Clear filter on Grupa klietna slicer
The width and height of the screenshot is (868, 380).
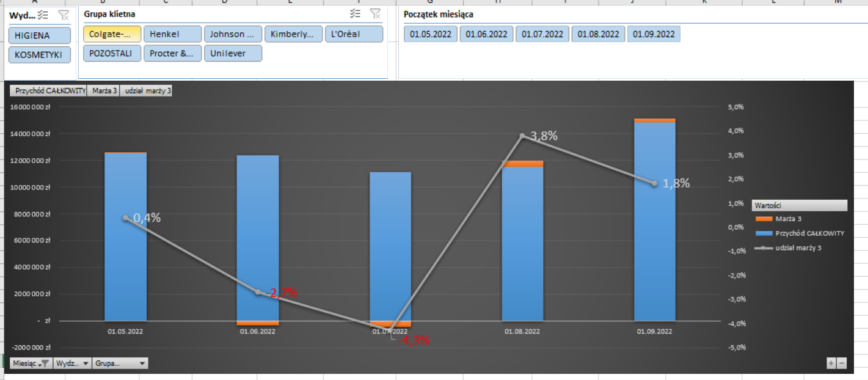pos(375,14)
